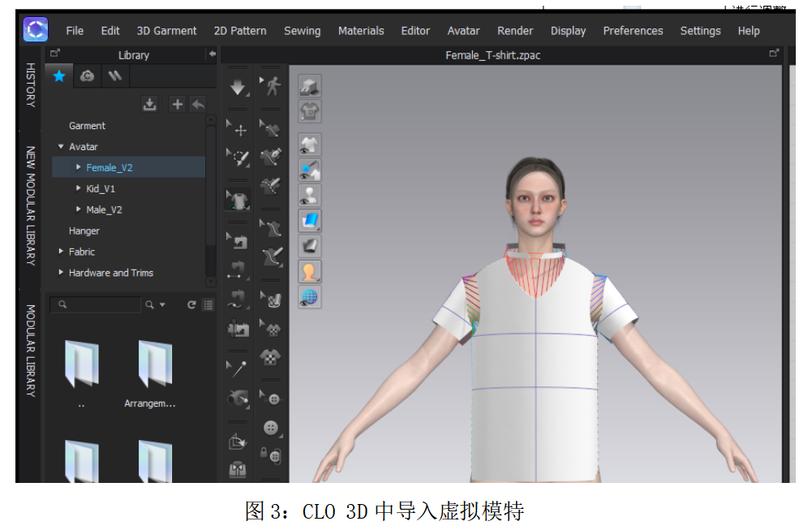Select the round Button tool icon

[271, 427]
